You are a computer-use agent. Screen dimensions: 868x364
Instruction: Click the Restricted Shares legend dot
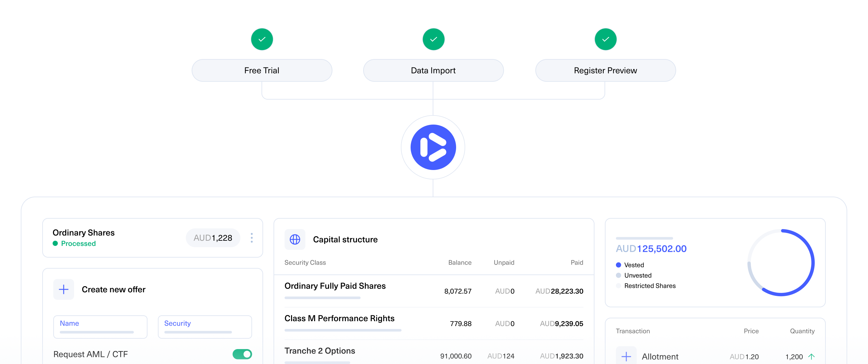619,285
